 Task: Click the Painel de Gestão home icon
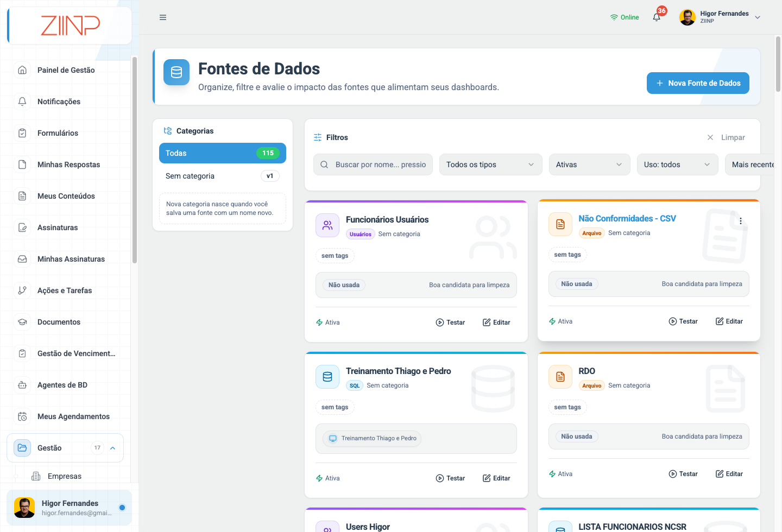point(22,70)
